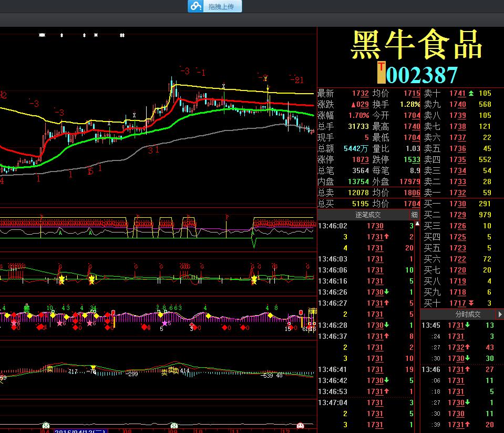This screenshot has width=504, height=433.
Task: Click the 涨幅 value 1.70%
Action: coord(359,115)
